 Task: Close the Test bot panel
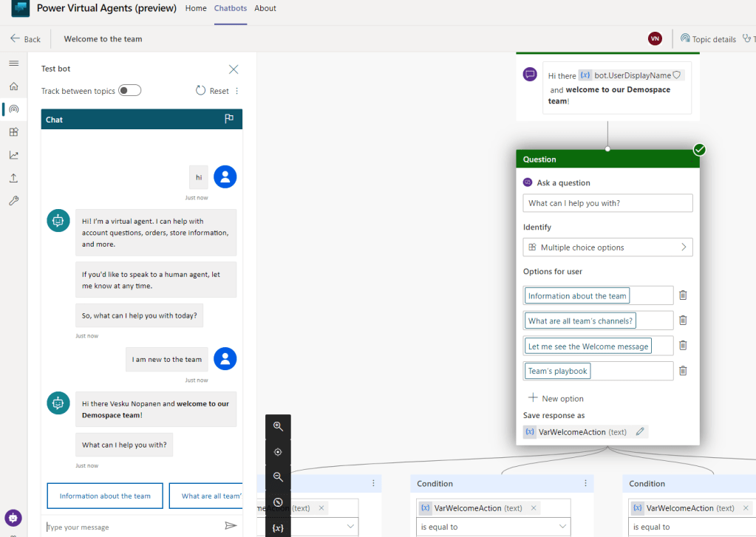coord(234,69)
